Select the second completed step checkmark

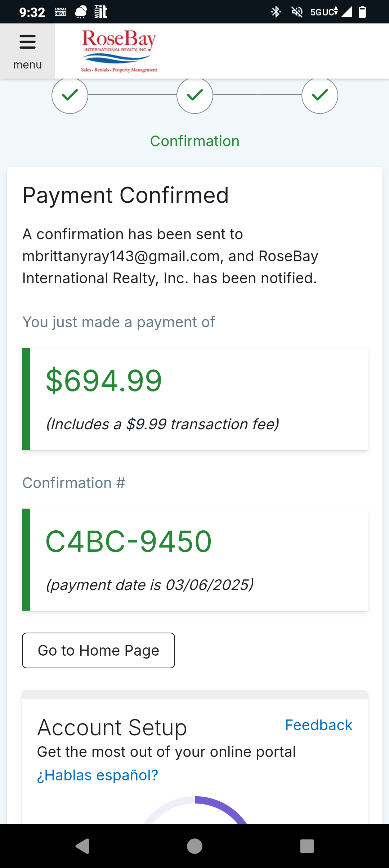coord(195,95)
